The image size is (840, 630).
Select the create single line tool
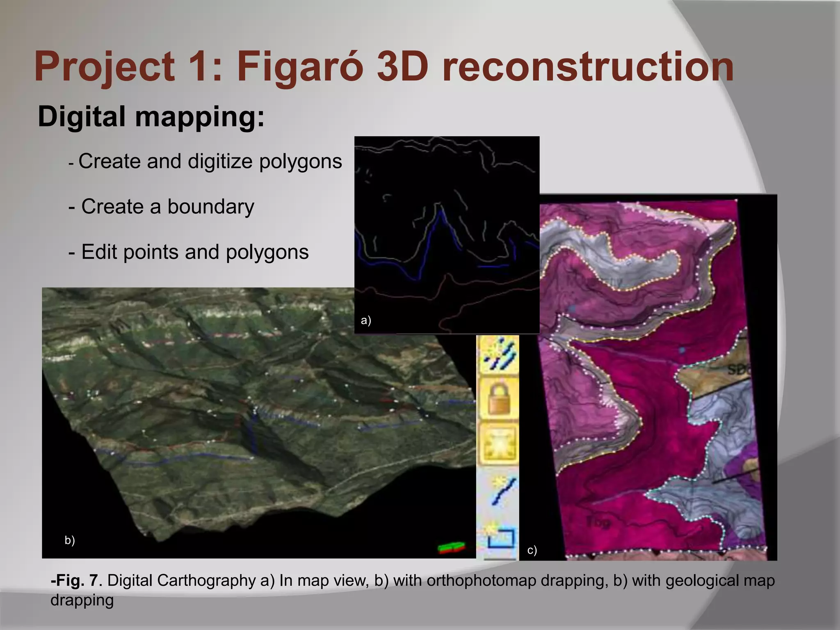click(501, 491)
